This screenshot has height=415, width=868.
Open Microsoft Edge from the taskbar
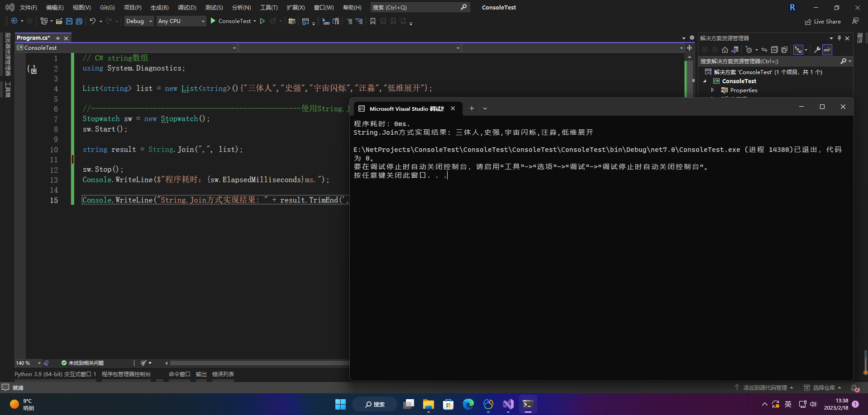click(x=468, y=404)
